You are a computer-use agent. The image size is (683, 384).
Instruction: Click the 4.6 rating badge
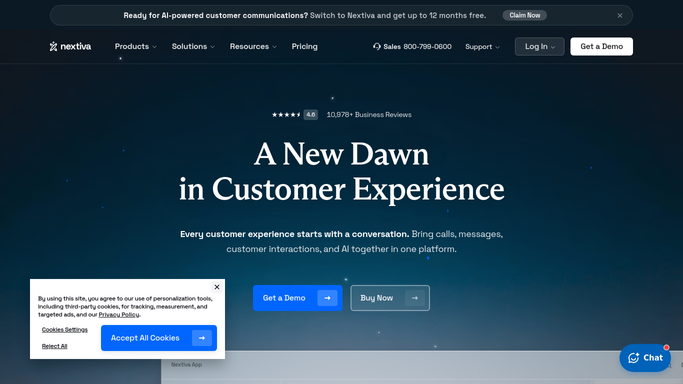[311, 115]
